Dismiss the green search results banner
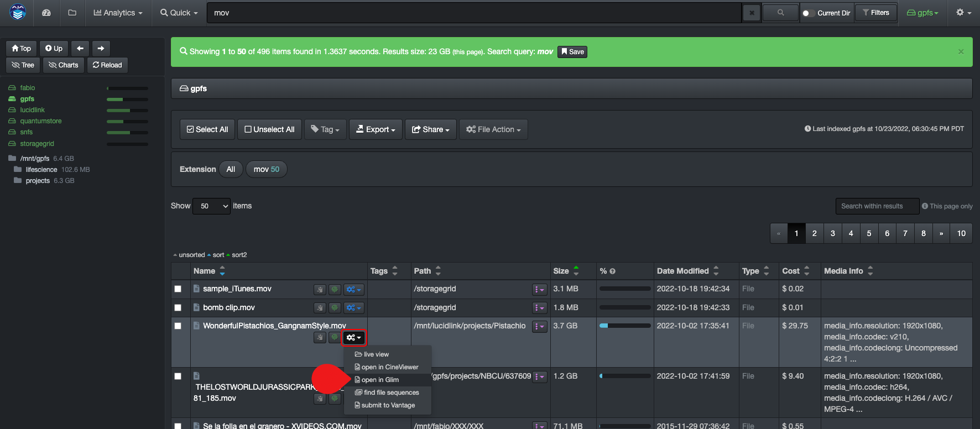Screen dimensions: 980x429 point(961,51)
